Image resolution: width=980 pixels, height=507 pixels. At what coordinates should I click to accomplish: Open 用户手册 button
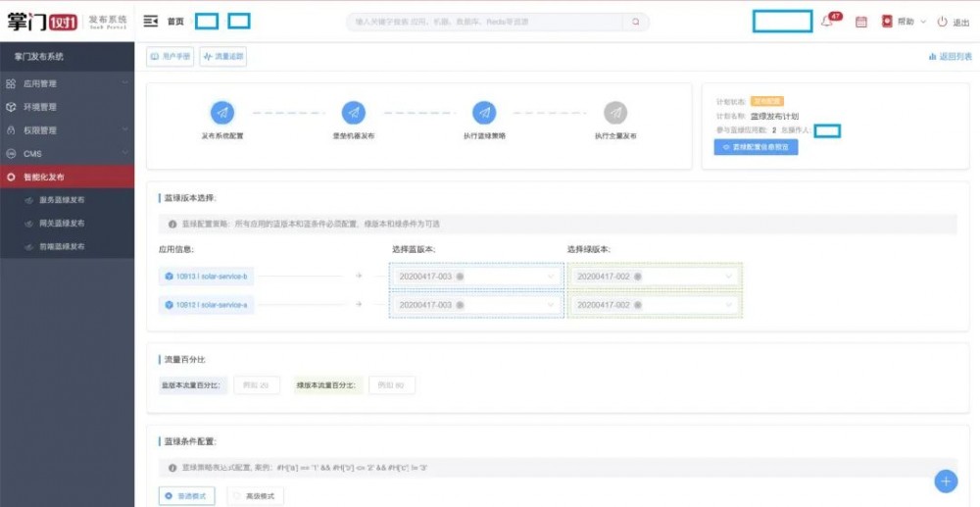coord(170,56)
